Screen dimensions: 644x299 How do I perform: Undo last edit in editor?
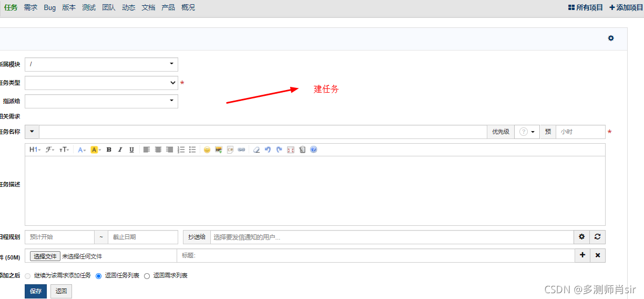268,150
